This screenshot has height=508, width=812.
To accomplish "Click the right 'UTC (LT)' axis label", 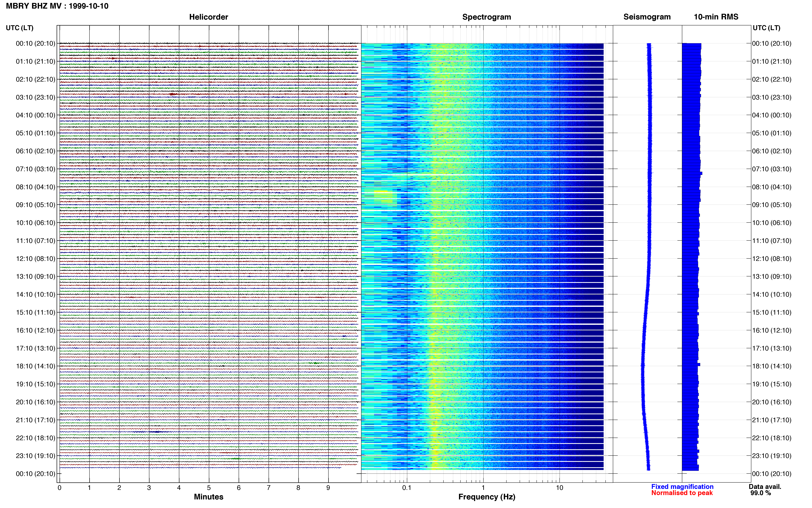I will (x=766, y=28).
